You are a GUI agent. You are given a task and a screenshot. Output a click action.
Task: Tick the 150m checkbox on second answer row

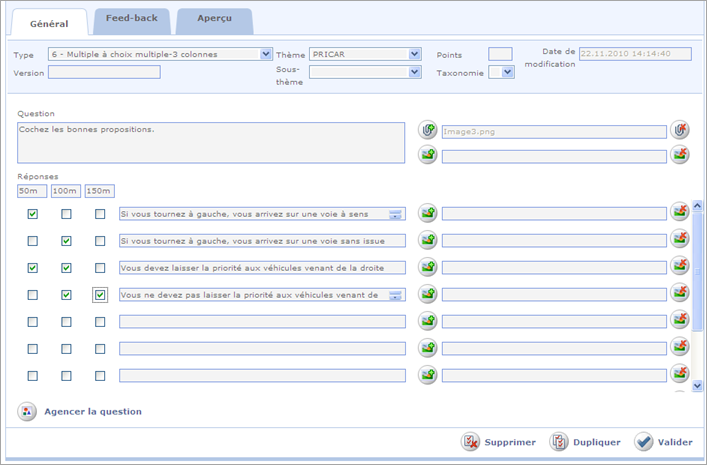tap(100, 241)
